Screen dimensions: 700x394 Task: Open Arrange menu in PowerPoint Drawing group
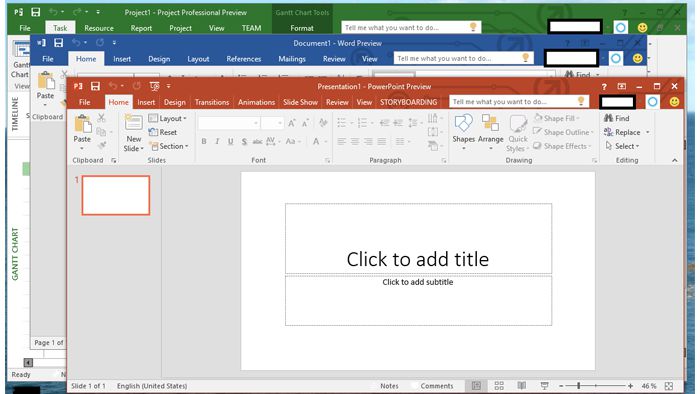pos(490,132)
